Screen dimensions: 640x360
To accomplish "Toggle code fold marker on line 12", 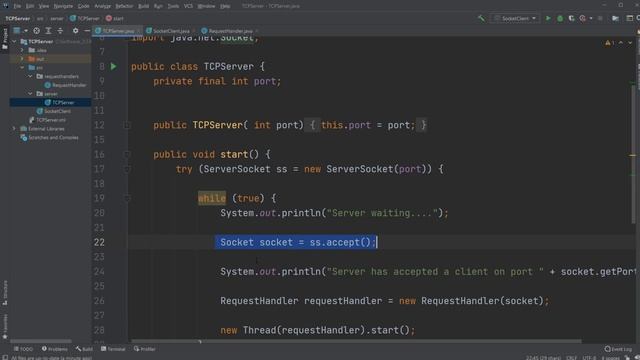I will point(127,125).
